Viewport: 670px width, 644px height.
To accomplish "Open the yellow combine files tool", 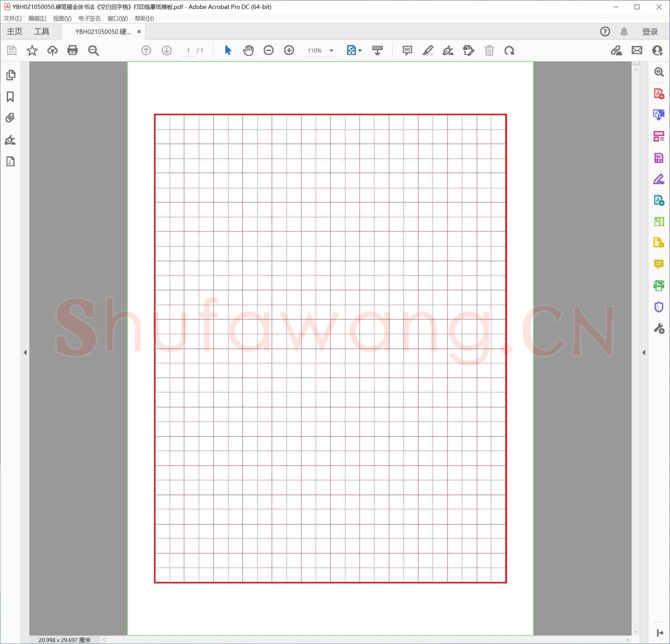I will point(659,243).
